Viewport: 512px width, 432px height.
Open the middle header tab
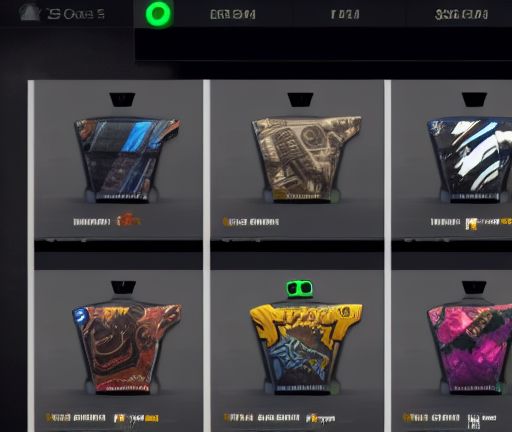[x=345, y=15]
